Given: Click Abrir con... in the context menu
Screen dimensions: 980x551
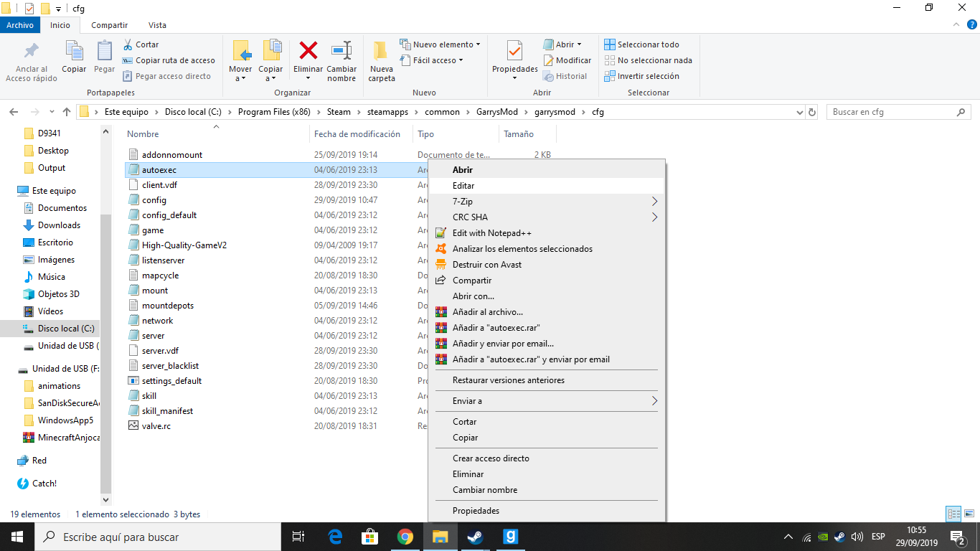Looking at the screenshot, I should [547, 296].
